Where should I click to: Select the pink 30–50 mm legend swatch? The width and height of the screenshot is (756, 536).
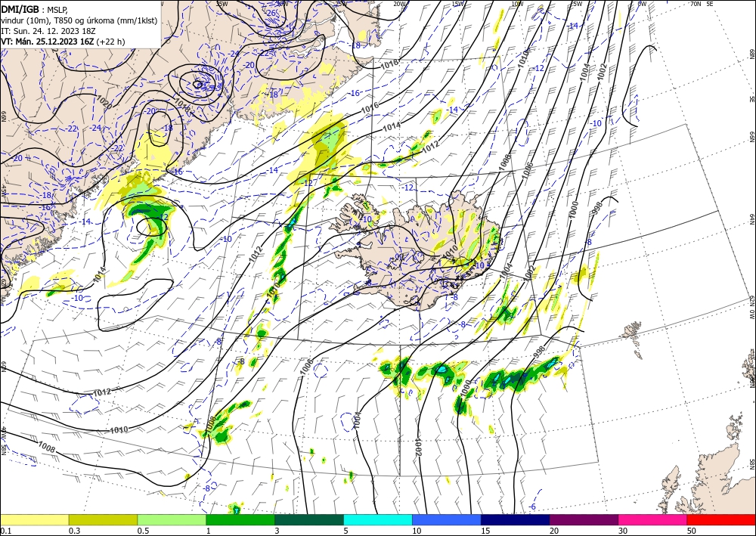coord(653,519)
